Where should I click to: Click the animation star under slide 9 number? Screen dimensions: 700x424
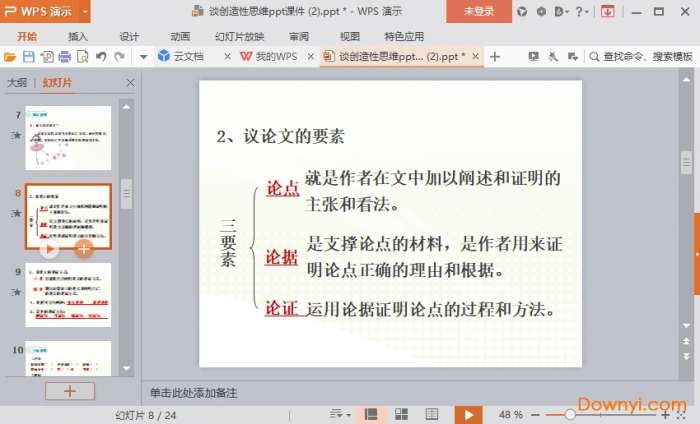pyautogui.click(x=17, y=292)
